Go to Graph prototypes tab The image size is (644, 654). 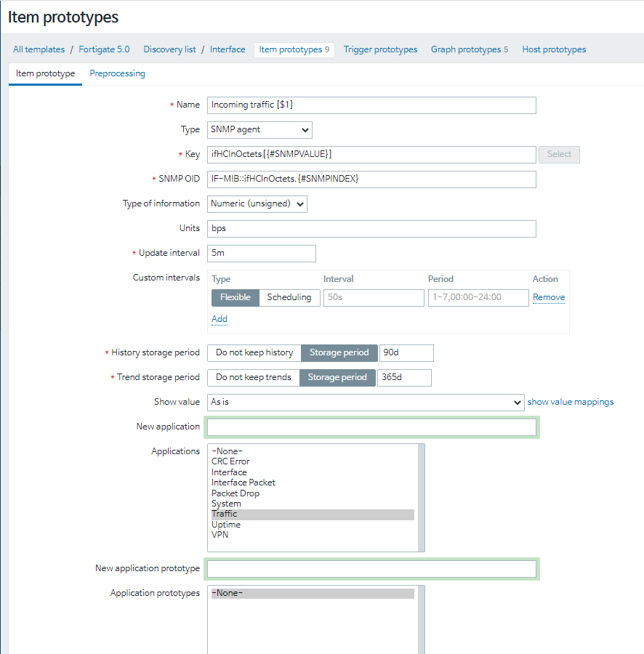pos(465,49)
